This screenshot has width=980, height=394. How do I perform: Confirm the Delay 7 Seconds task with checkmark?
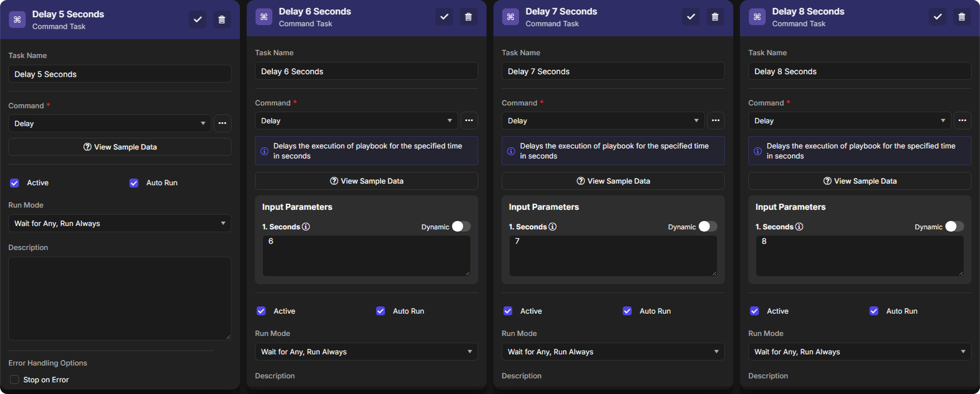691,17
